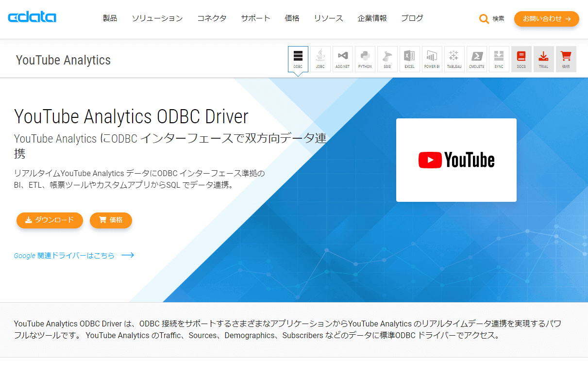Expand the 製品 navigation menu
Viewport: 588px width, 374px height.
click(x=110, y=18)
